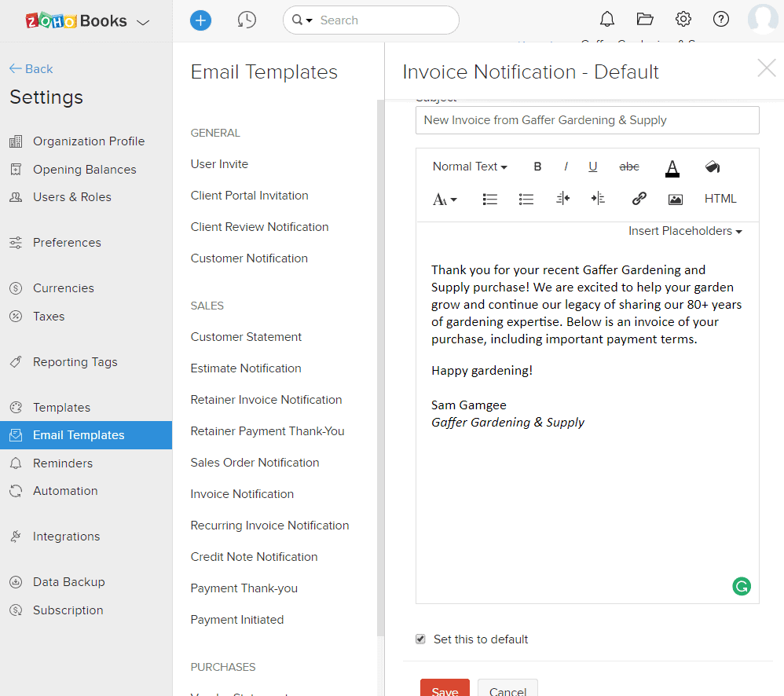
Task: Open Client Portal Invitation template
Action: click(x=249, y=196)
